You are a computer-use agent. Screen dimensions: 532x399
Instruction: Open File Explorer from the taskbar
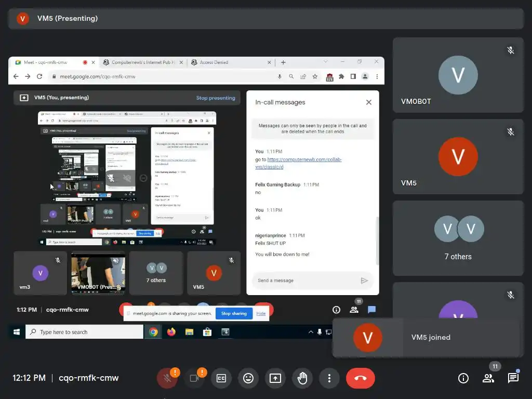point(189,332)
